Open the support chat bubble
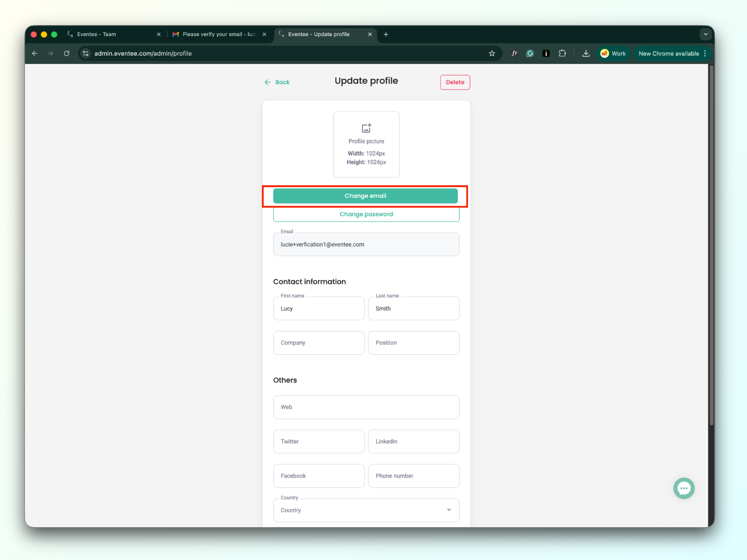This screenshot has width=747, height=560. (684, 489)
